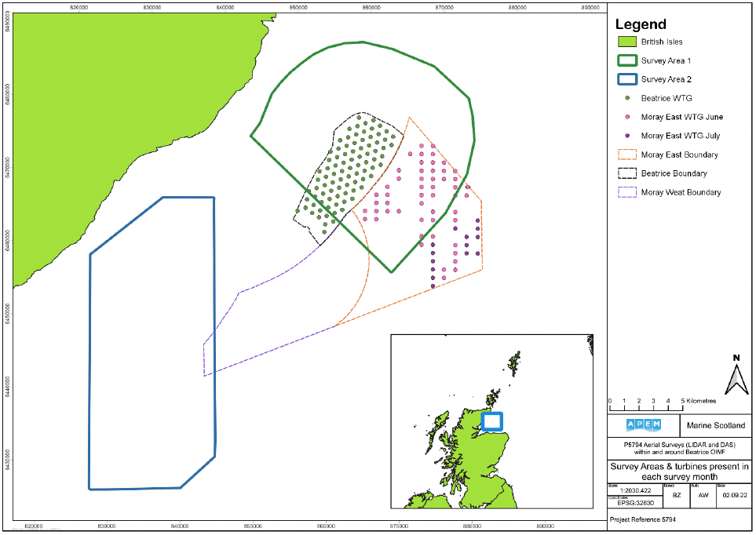Click the 'AW' initials cell

(703, 495)
